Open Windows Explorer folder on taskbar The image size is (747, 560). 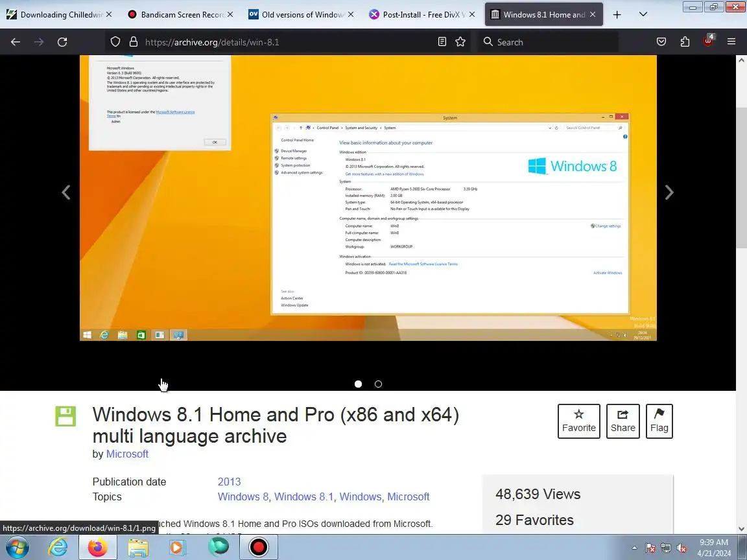coord(138,547)
